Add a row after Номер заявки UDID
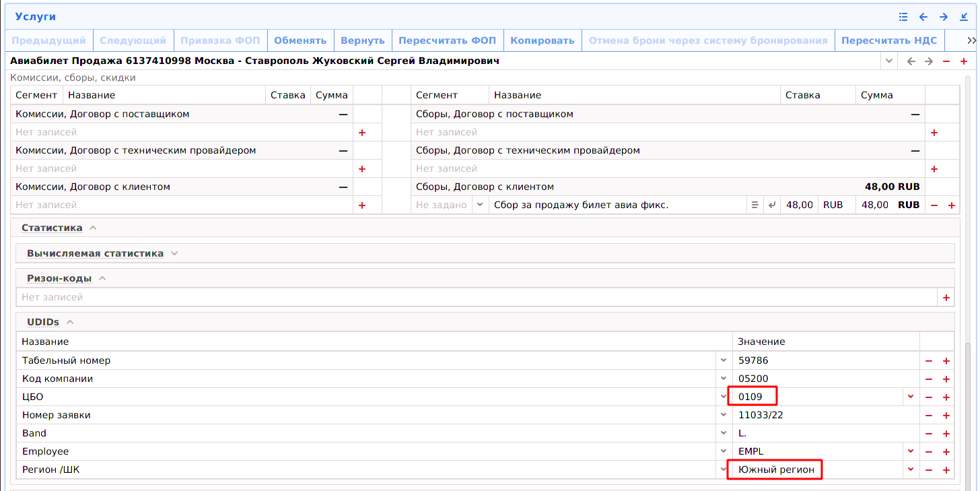 pyautogui.click(x=946, y=416)
